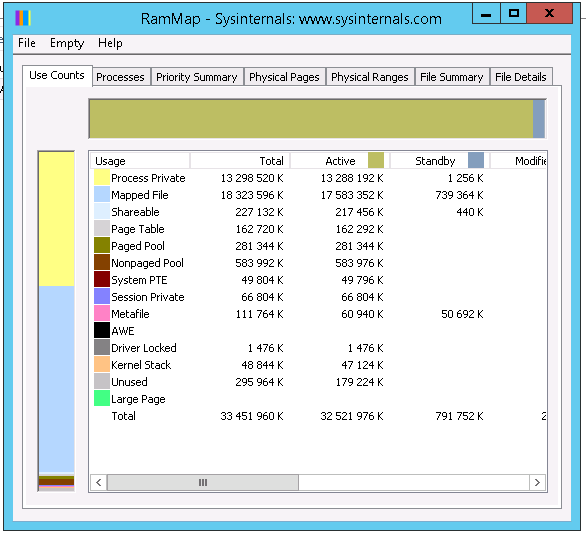Image resolution: width=586 pixels, height=535 pixels.
Task: Open the Physical Ranges tab
Action: click(x=370, y=77)
